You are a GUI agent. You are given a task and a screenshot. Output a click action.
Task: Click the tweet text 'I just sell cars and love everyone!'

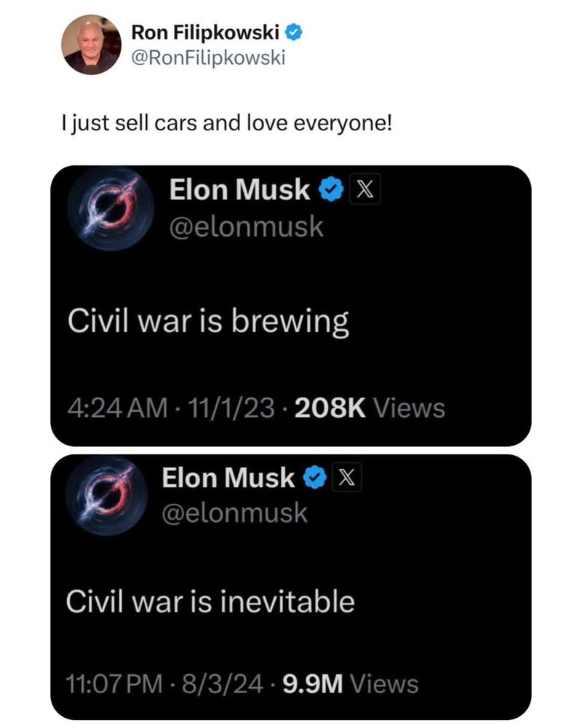click(x=229, y=123)
